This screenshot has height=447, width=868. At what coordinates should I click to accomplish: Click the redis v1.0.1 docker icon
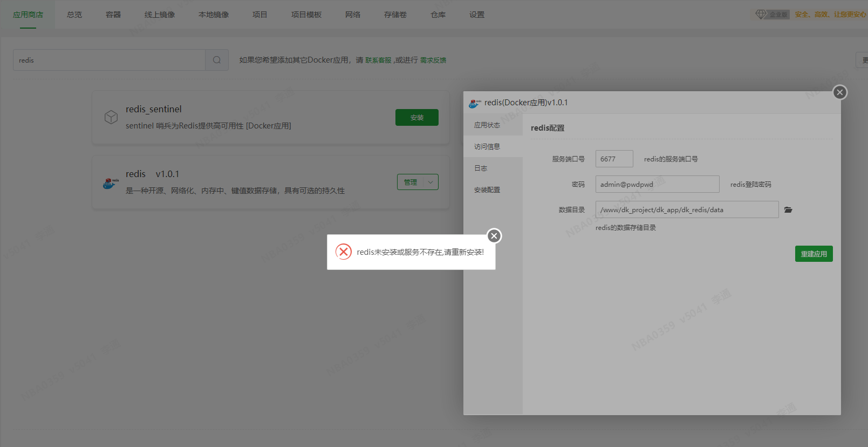coord(111,183)
